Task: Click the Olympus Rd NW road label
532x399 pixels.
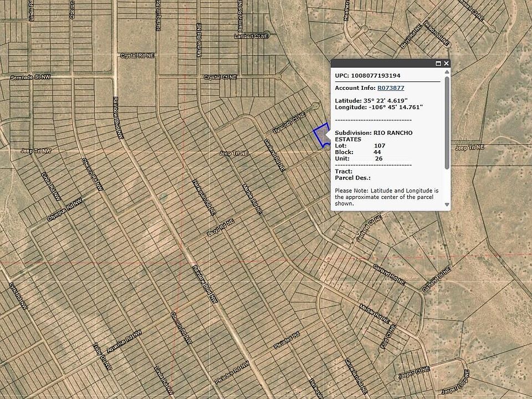Action: tap(64, 211)
